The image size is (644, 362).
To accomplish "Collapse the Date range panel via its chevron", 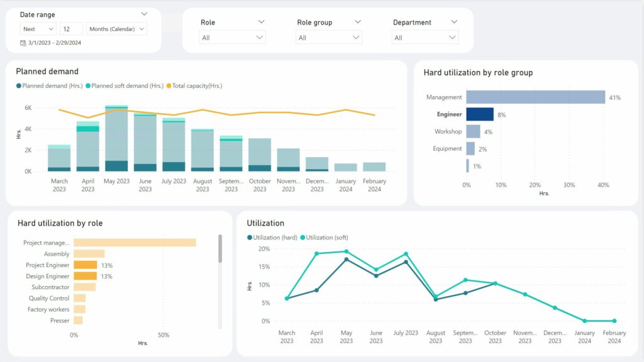I will point(144,13).
